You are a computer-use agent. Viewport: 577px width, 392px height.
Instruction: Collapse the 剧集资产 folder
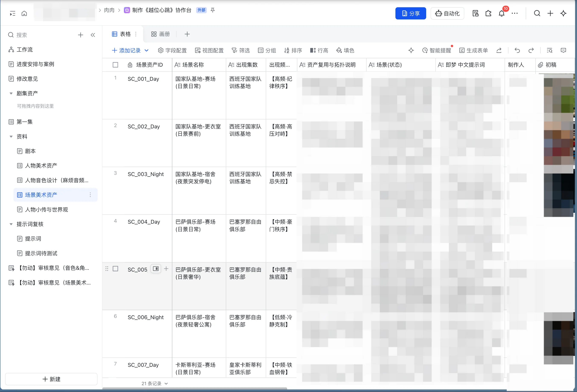11,94
